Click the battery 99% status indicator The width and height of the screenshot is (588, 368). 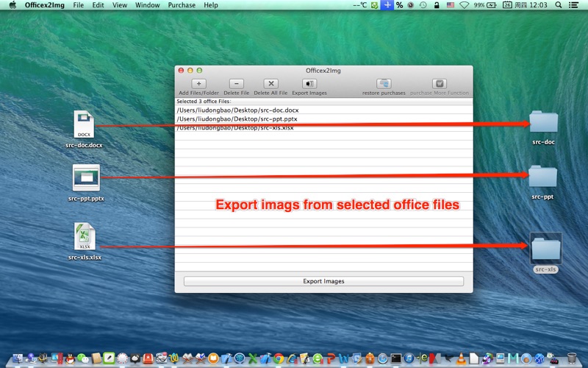click(485, 5)
